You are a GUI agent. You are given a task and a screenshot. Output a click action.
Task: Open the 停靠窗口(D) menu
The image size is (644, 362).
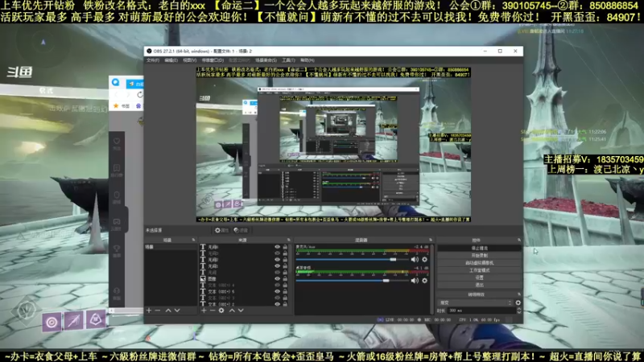click(213, 60)
